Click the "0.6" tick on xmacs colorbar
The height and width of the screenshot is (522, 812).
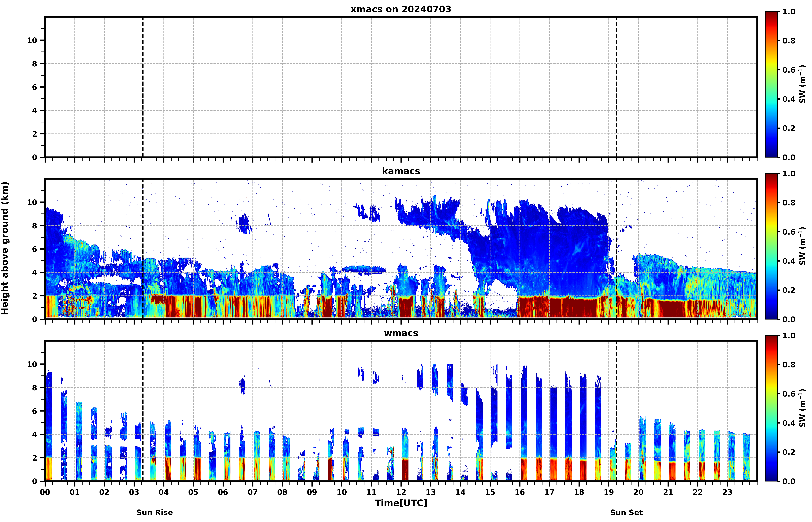pos(789,70)
